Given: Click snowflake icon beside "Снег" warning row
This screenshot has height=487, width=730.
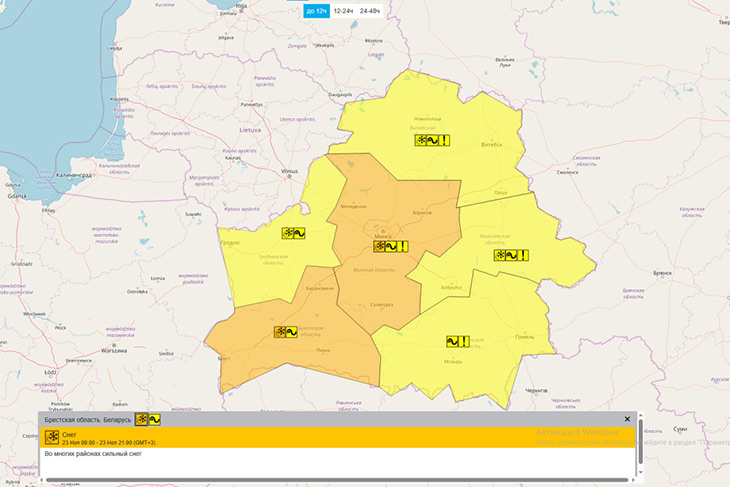Looking at the screenshot, I should pyautogui.click(x=52, y=437).
